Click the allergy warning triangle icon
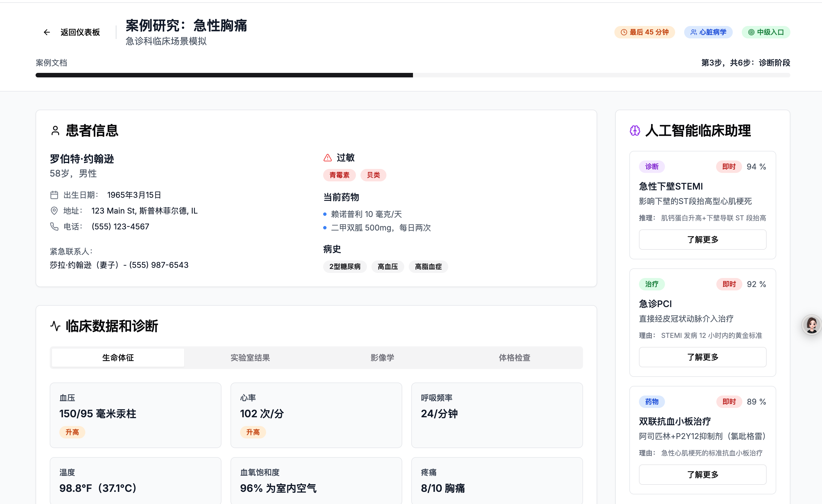The height and width of the screenshot is (504, 822). [328, 158]
